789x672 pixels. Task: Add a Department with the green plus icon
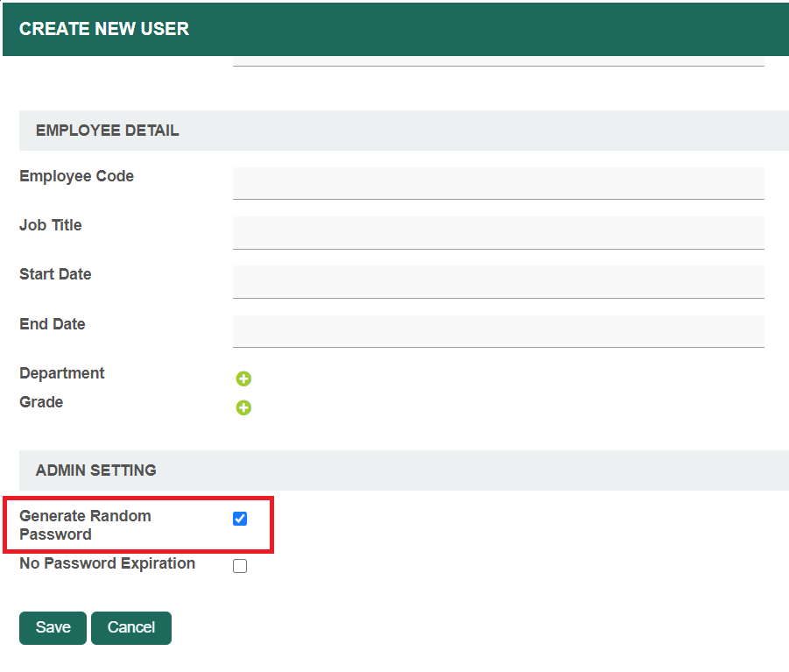click(x=243, y=378)
